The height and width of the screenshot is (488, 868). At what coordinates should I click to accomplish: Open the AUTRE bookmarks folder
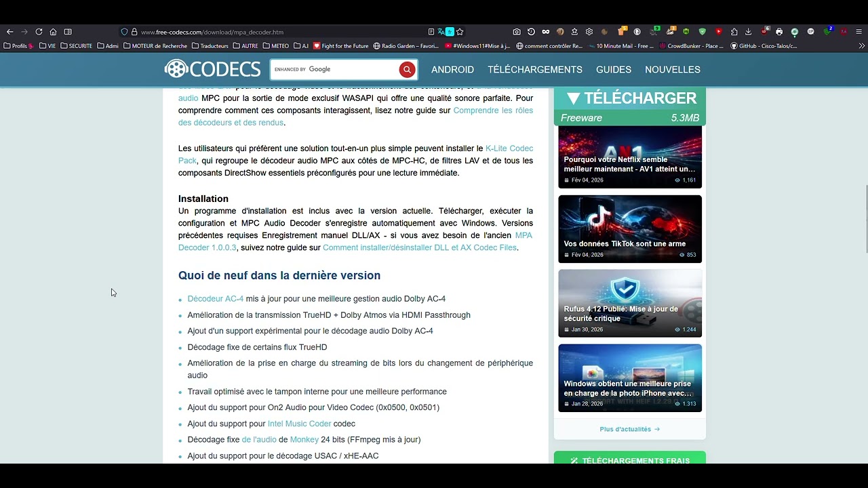[245, 46]
